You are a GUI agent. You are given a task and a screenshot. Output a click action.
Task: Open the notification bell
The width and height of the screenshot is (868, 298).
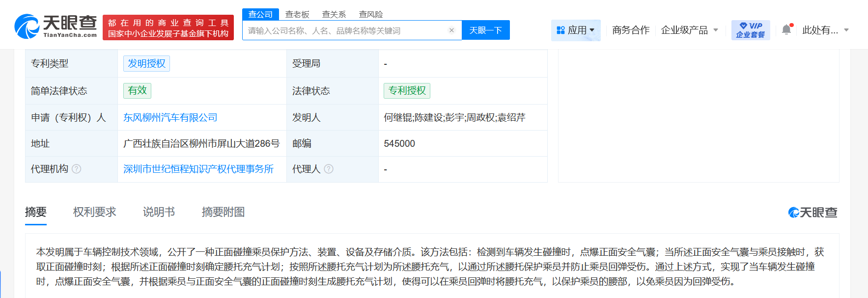tap(786, 29)
